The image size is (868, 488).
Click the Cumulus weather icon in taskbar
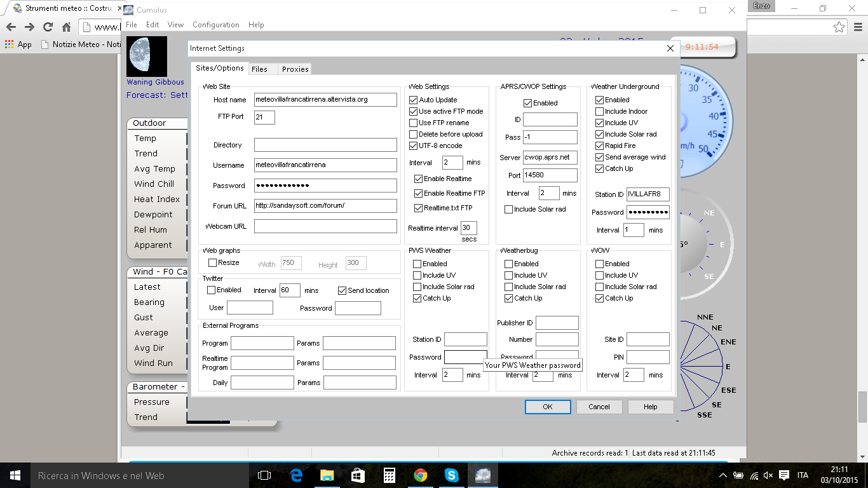[x=483, y=475]
